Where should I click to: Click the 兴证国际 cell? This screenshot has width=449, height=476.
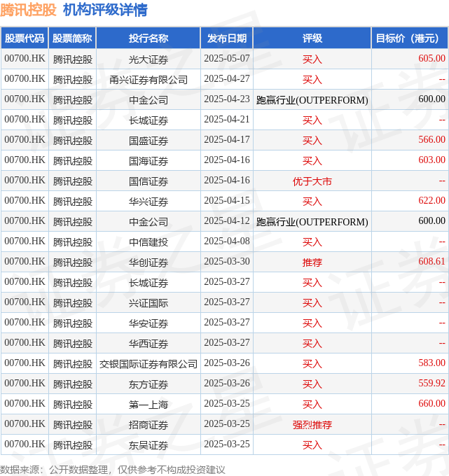click(148, 303)
